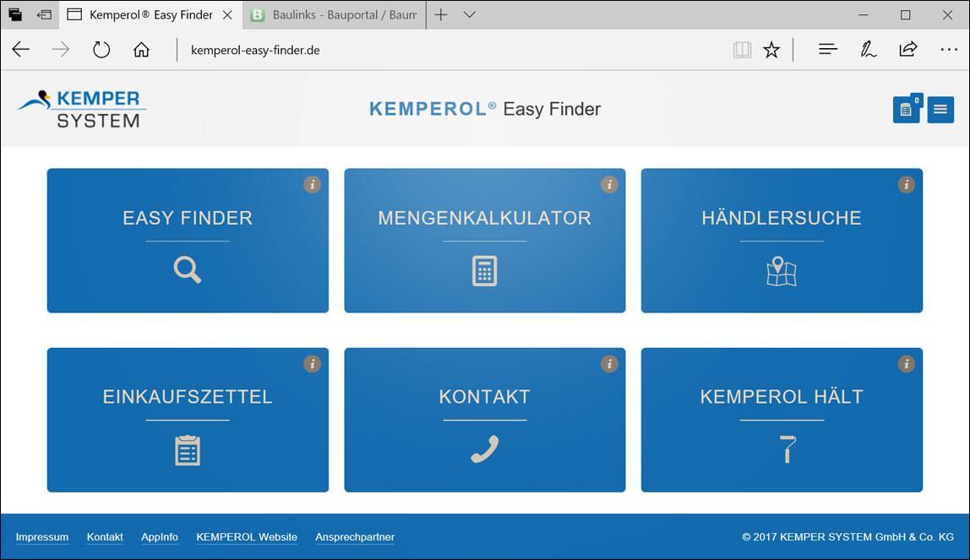Go back in the browser
This screenshot has width=970, height=560.
[20, 50]
